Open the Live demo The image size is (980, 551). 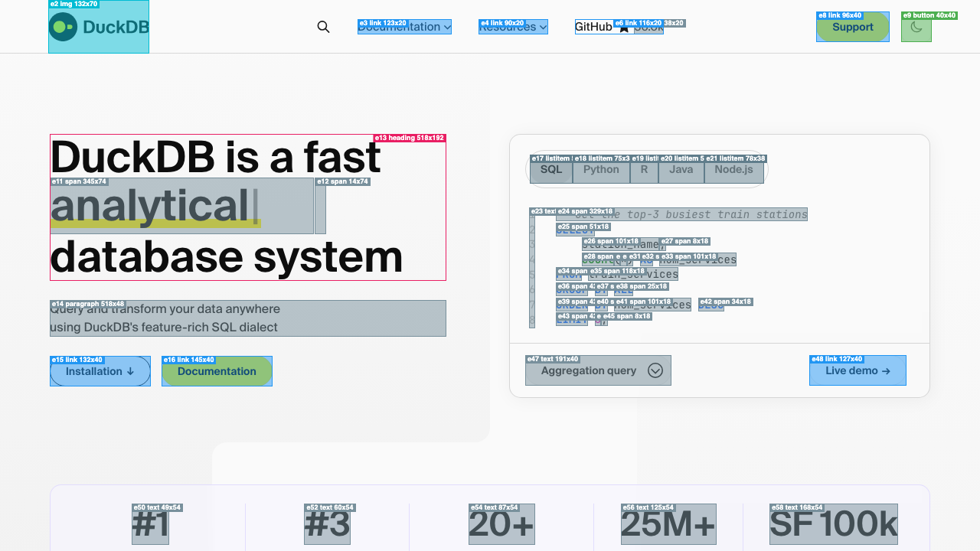click(x=857, y=370)
